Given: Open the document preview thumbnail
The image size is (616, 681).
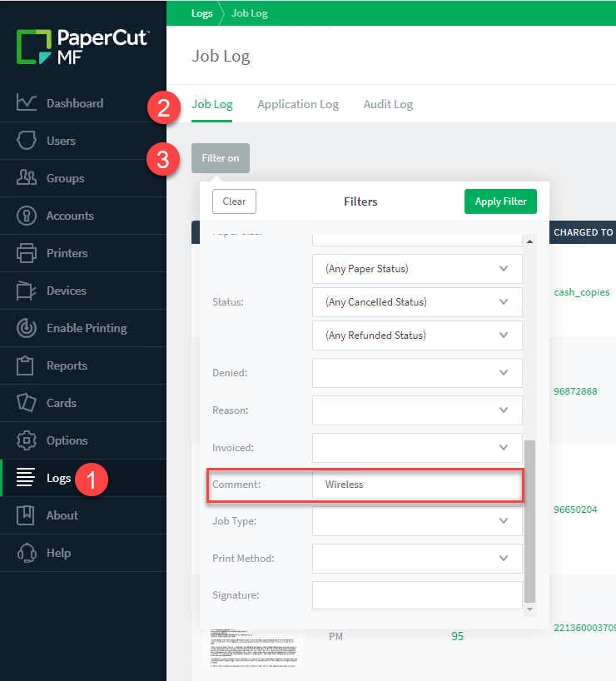Looking at the screenshot, I should pos(254,647).
